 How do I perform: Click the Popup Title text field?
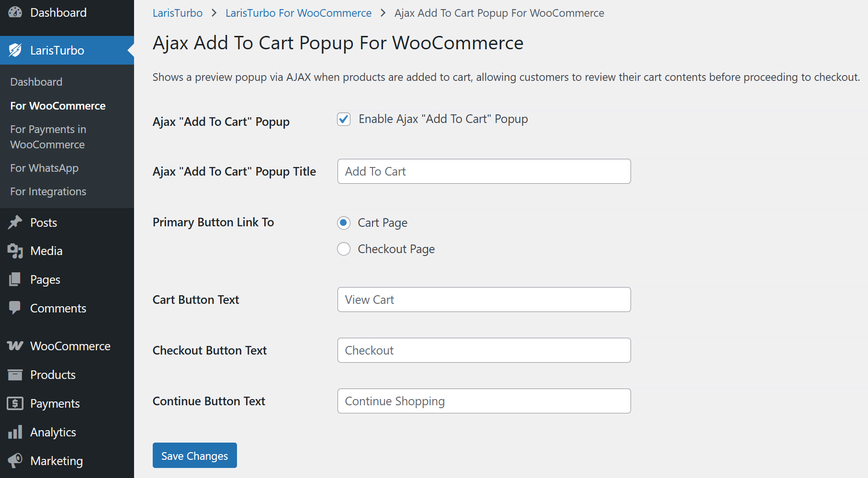point(484,171)
